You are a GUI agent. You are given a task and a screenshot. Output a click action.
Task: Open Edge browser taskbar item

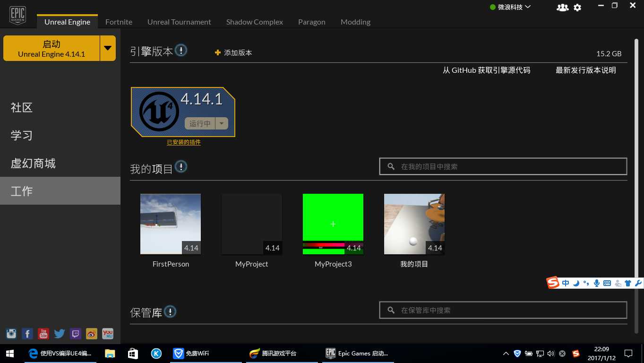[60, 353]
